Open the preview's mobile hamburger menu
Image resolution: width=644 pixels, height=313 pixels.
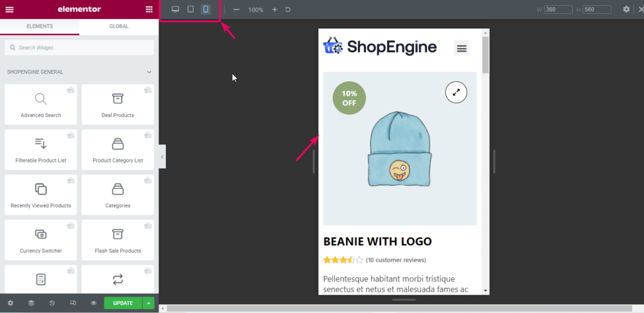click(462, 48)
